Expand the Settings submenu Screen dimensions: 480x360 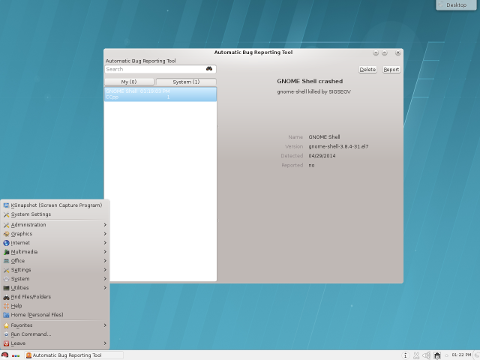pos(56,270)
